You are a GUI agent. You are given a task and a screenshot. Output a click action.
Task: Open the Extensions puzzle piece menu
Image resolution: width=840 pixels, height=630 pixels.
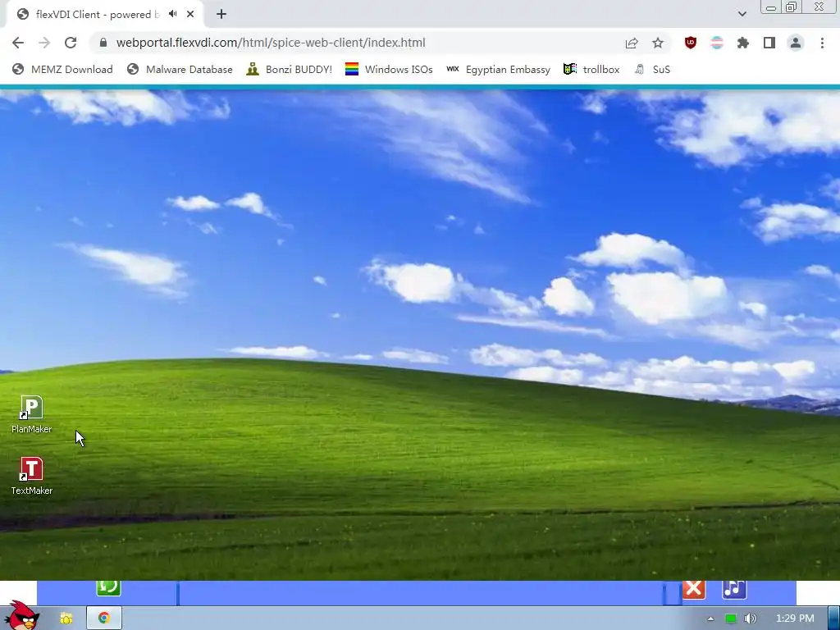coord(743,43)
